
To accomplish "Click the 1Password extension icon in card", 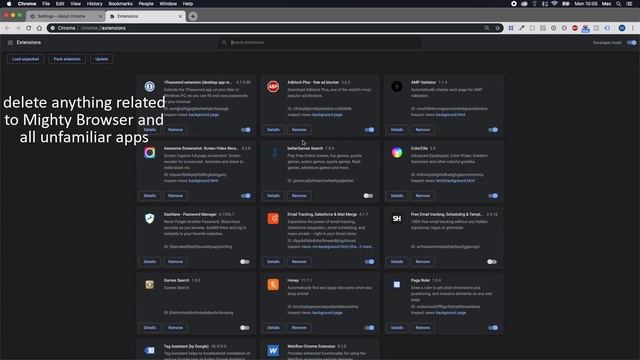I will click(149, 87).
